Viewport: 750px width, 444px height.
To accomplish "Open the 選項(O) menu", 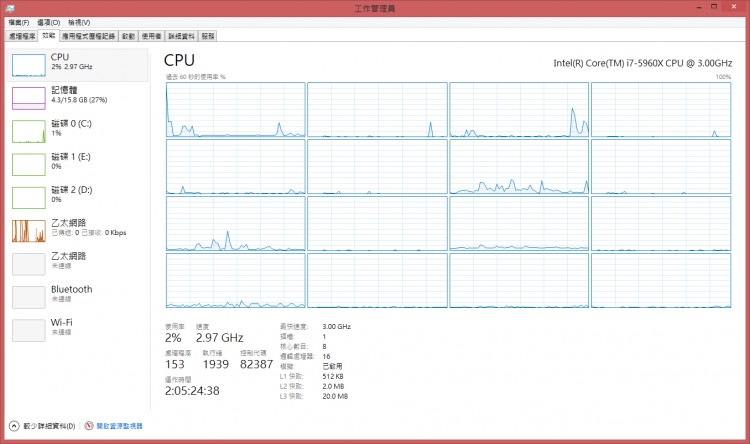I will pos(48,22).
